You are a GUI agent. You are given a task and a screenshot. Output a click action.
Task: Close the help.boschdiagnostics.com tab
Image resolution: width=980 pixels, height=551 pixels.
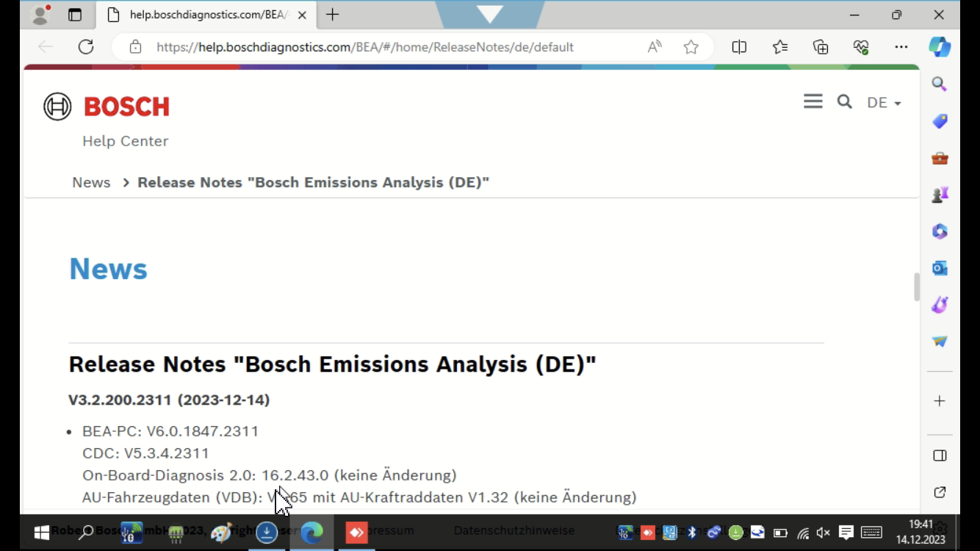pyautogui.click(x=302, y=15)
